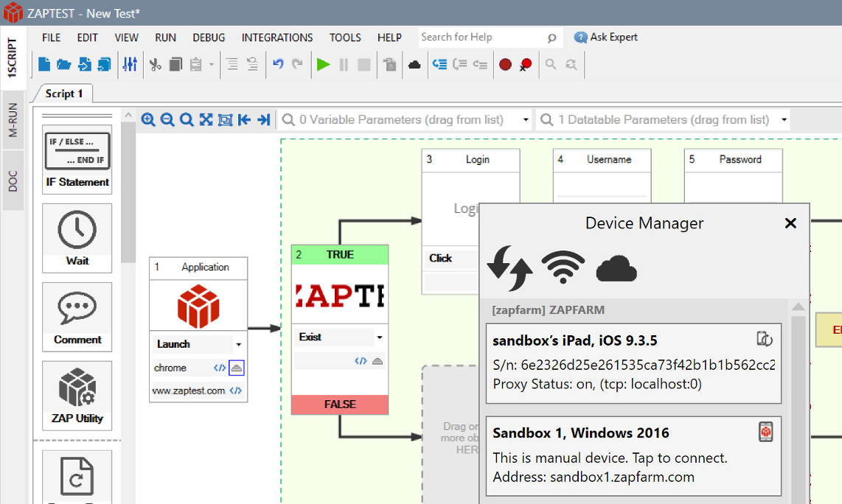The image size is (842, 504).
Task: Click the eject icon beside chrome
Action: pyautogui.click(x=236, y=368)
